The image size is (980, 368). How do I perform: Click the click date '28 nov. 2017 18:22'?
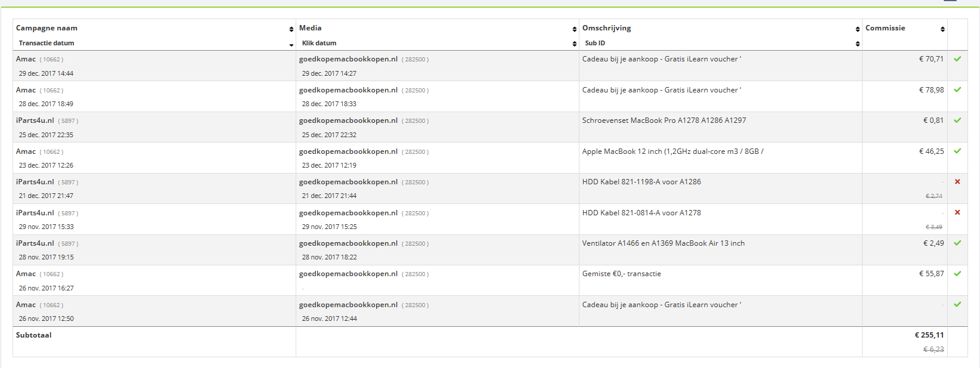329,257
